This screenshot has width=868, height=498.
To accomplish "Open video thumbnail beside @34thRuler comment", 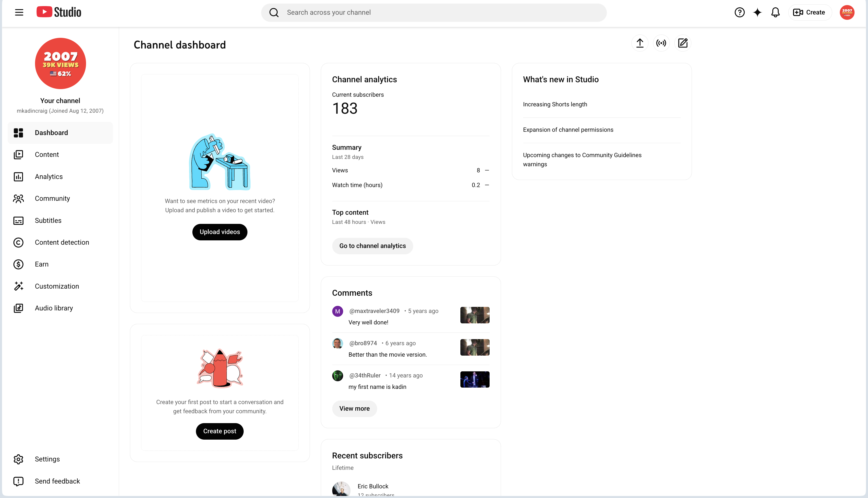I will [475, 379].
